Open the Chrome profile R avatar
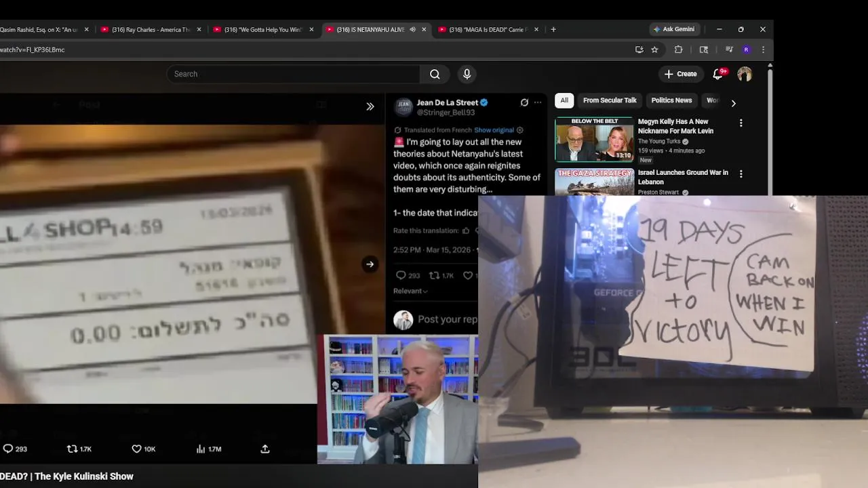 746,49
